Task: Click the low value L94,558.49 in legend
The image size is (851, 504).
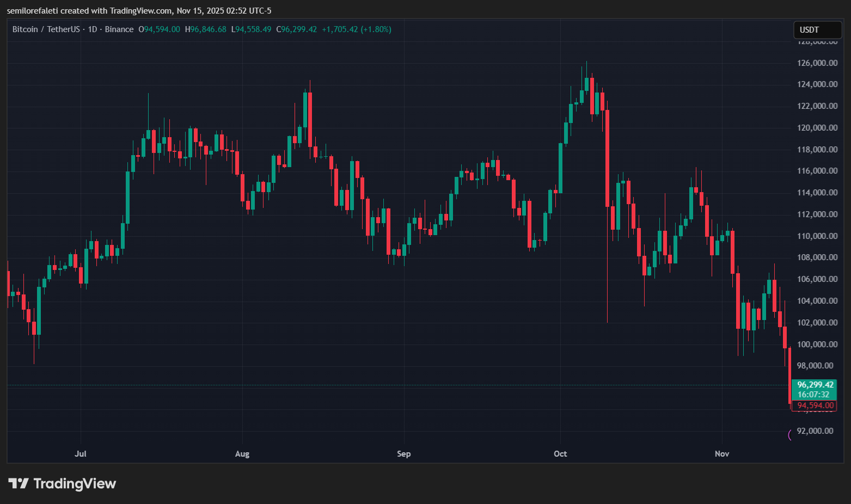Action: [252, 29]
